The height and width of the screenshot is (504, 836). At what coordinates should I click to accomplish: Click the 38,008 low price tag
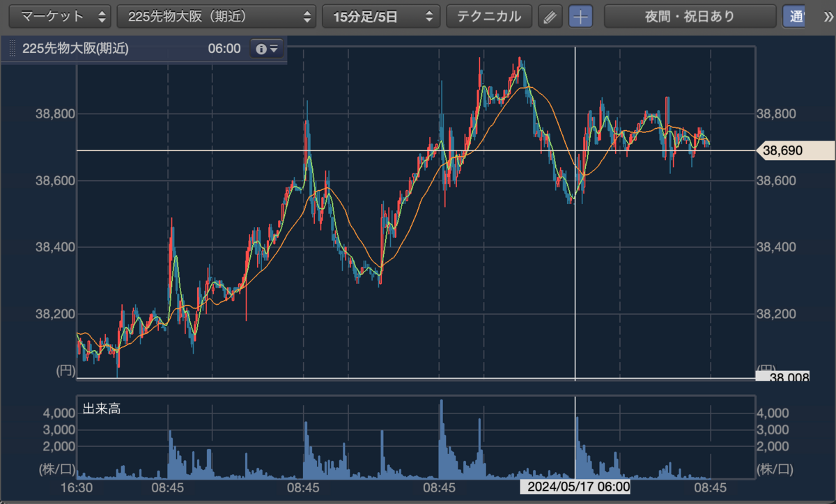(x=783, y=377)
